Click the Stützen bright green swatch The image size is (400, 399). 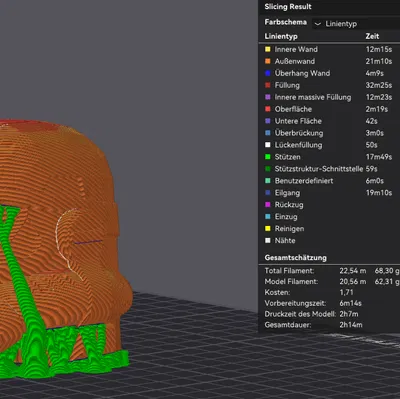268,157
